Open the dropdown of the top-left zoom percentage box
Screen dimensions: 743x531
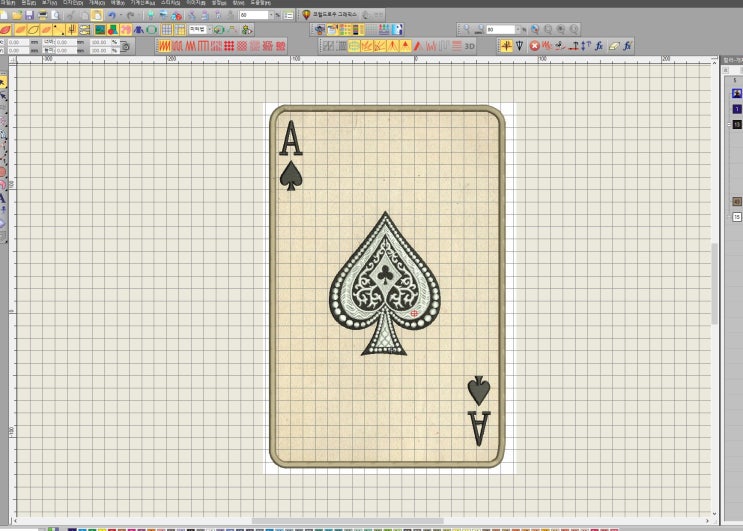click(x=272, y=16)
